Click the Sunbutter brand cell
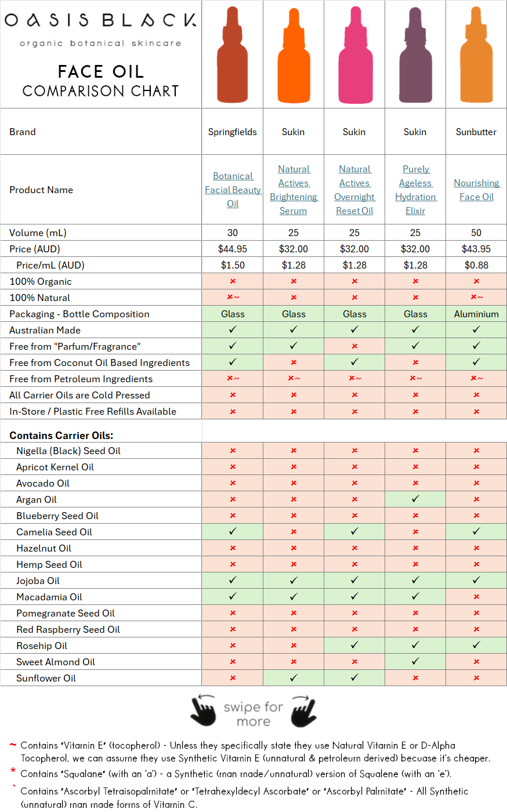 tap(476, 132)
